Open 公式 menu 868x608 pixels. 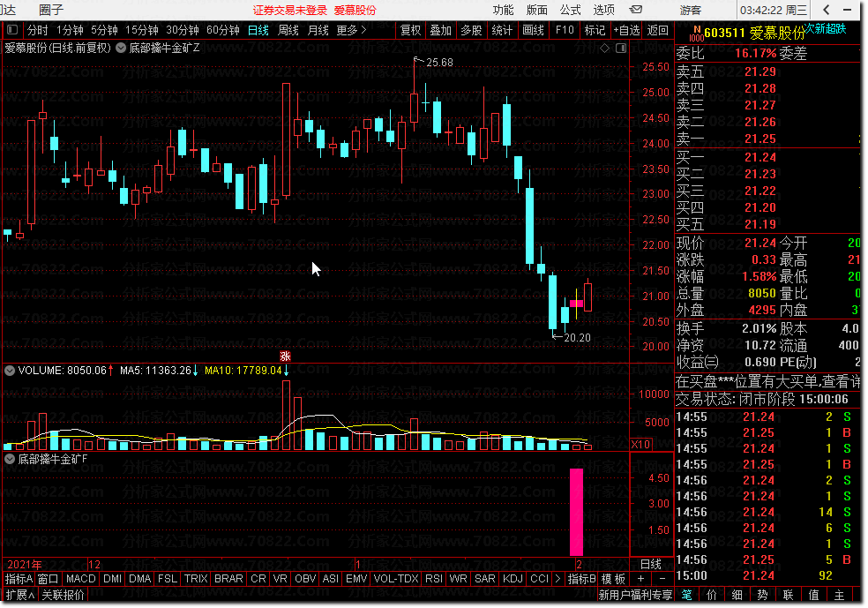click(570, 10)
